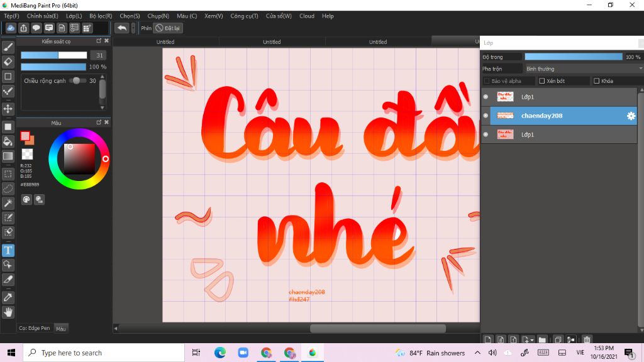Click the new layer icon at the bottom of the layer panel
Screen dimensions: 644x362
coord(487,339)
